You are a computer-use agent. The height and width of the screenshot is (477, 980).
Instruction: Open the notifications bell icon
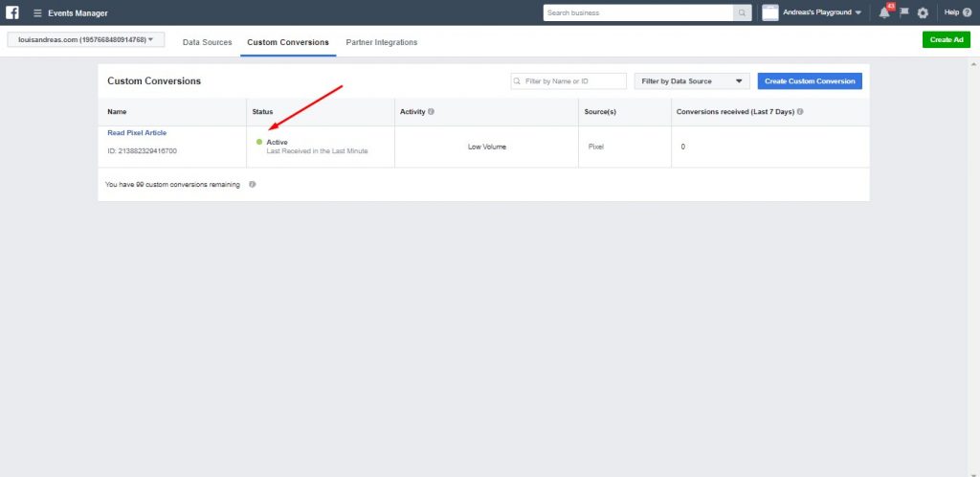point(884,12)
